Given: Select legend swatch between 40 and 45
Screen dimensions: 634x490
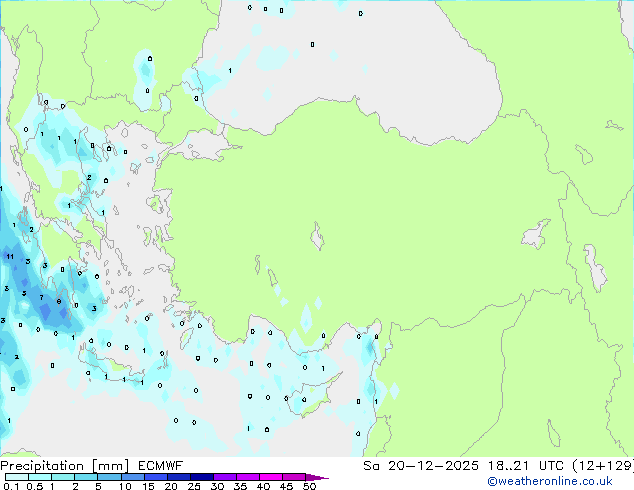Looking at the screenshot, I should click(271, 477).
